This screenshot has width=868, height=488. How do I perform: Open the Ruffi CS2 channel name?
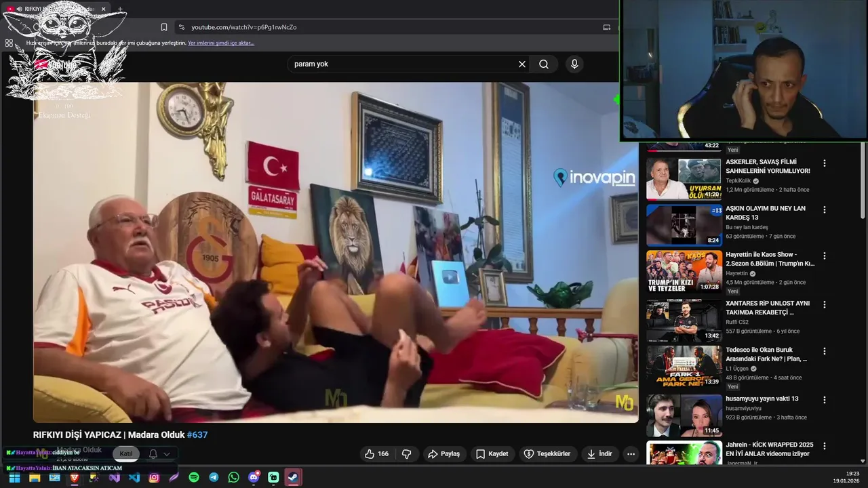pyautogui.click(x=737, y=322)
